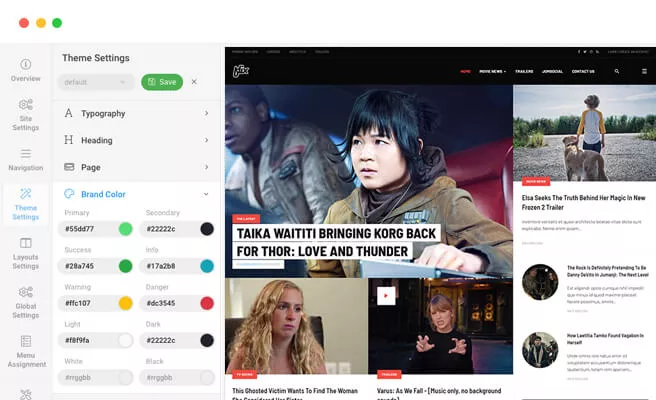Click the Primary green color swatch
The image size is (656, 400).
click(126, 229)
